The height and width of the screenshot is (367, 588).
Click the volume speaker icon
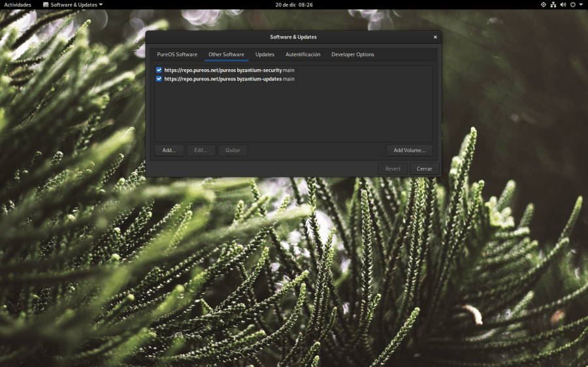[563, 5]
